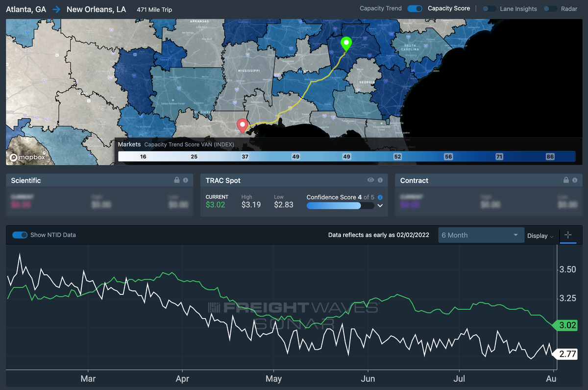Click the Lane Insights label
The height and width of the screenshot is (390, 588).
coord(518,9)
